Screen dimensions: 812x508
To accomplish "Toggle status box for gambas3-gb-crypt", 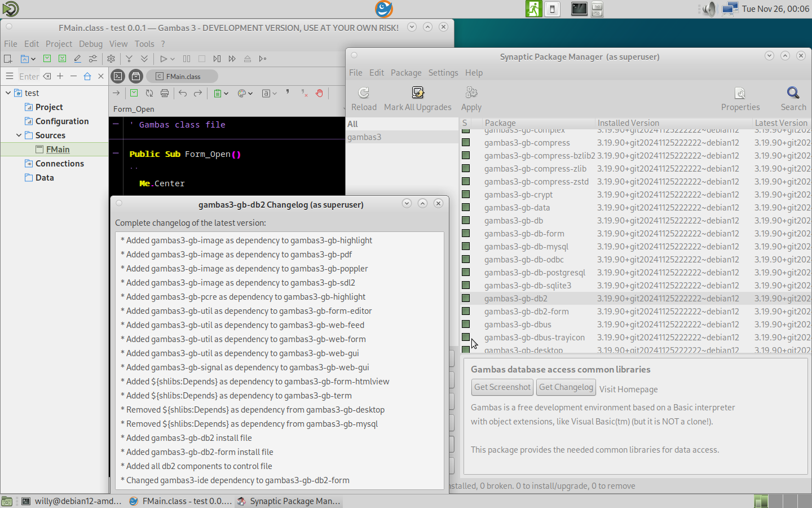I will (466, 194).
